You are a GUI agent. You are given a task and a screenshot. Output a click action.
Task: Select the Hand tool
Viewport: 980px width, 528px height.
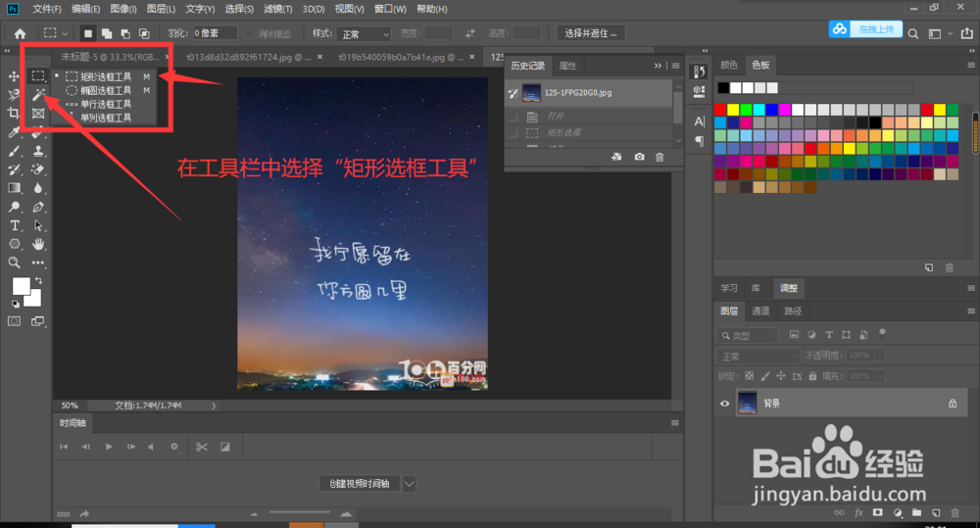coord(38,244)
